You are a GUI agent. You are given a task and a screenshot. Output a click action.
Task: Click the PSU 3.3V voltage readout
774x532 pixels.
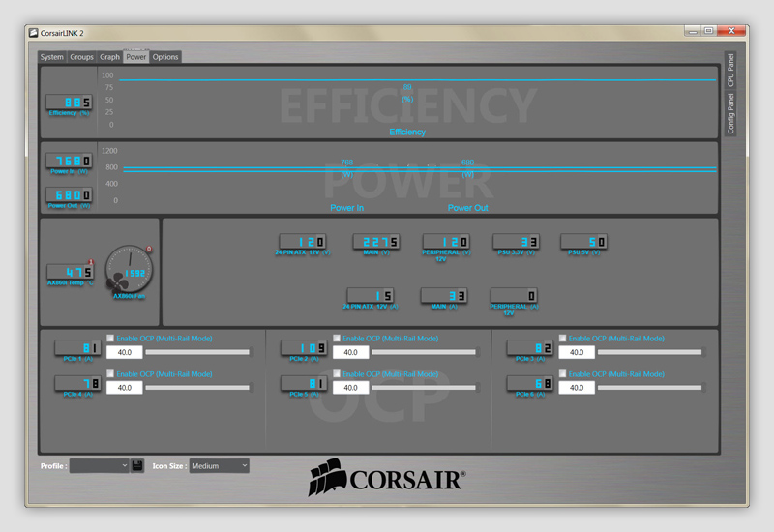[516, 241]
